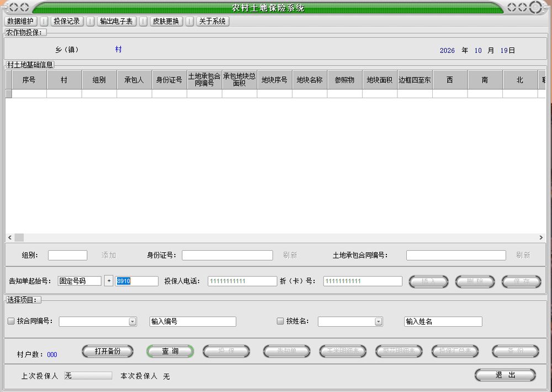Open the 投保记录 menu
This screenshot has height=392, width=552.
coord(67,22)
